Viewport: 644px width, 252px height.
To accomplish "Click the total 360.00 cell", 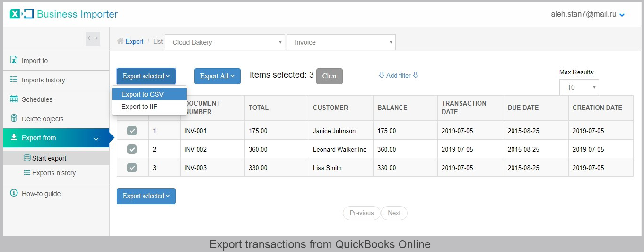I will (x=277, y=149).
